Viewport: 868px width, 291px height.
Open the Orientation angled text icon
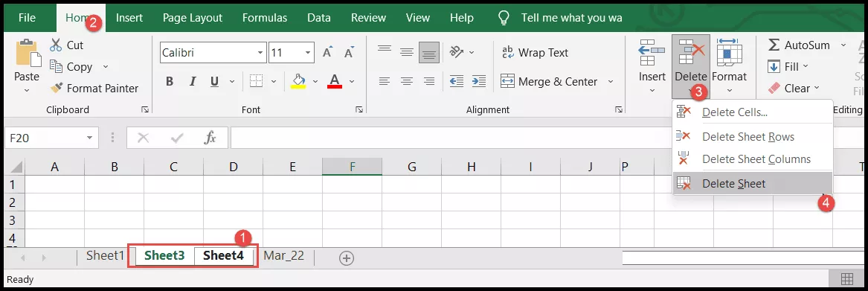[x=457, y=52]
